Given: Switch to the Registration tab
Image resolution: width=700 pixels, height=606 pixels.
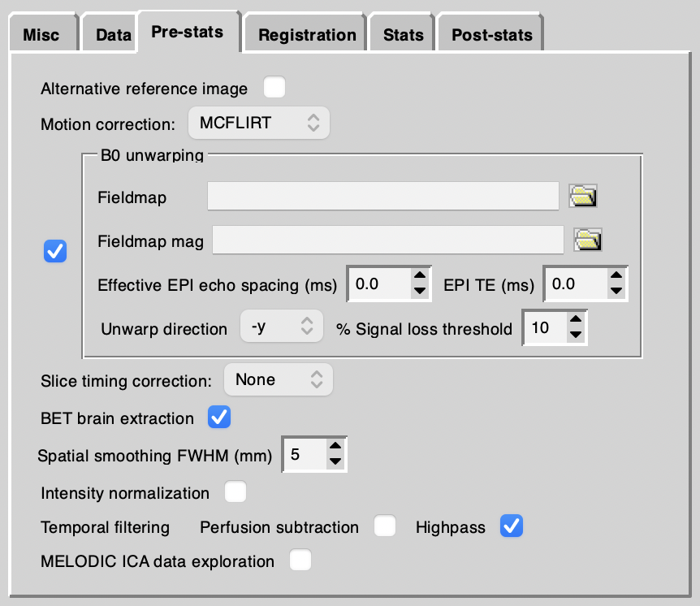Looking at the screenshot, I should point(307,35).
